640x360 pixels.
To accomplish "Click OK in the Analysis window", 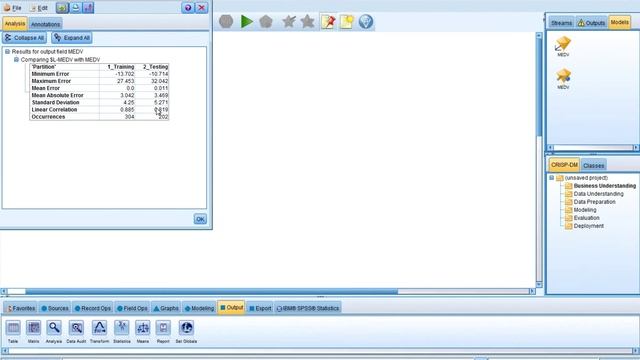I will tap(200, 219).
